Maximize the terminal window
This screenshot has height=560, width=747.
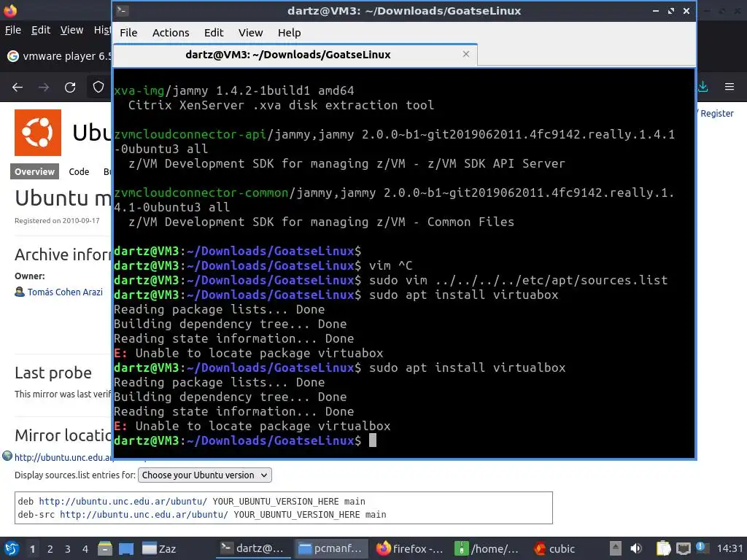[x=671, y=10]
